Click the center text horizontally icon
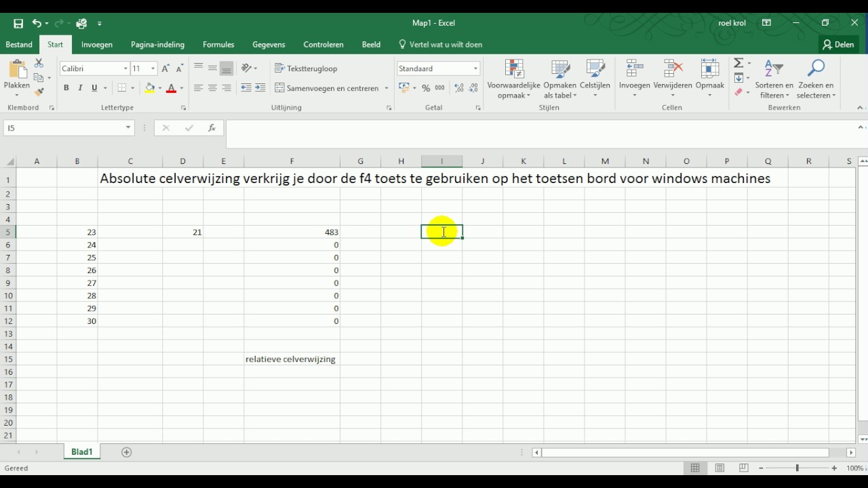Image resolution: width=868 pixels, height=488 pixels. [x=212, y=88]
